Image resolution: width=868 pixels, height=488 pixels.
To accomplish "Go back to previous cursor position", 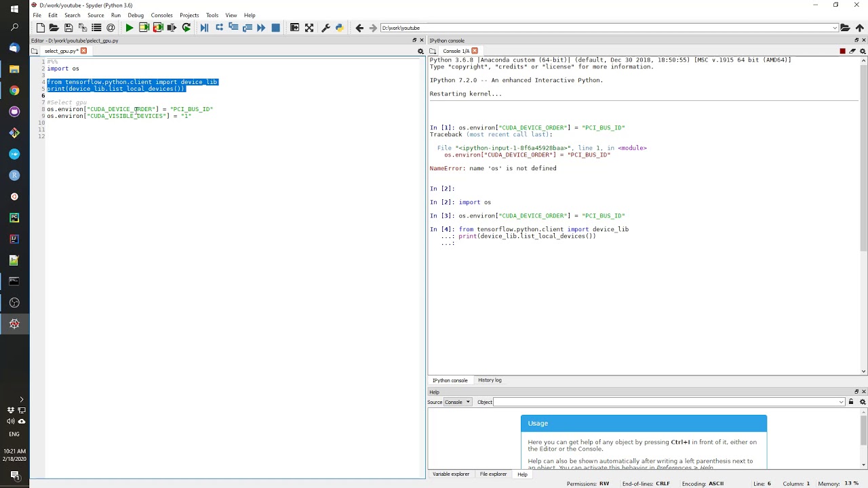I will (359, 28).
